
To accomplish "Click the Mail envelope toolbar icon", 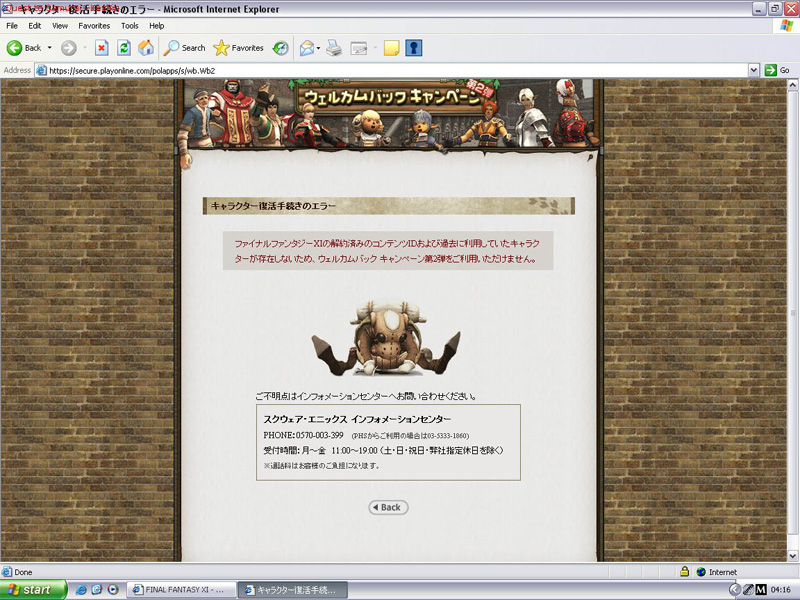I will tap(306, 48).
